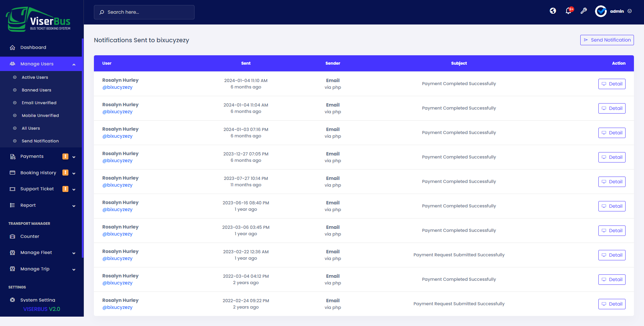Expand the Manage Fleet section

coord(36,252)
